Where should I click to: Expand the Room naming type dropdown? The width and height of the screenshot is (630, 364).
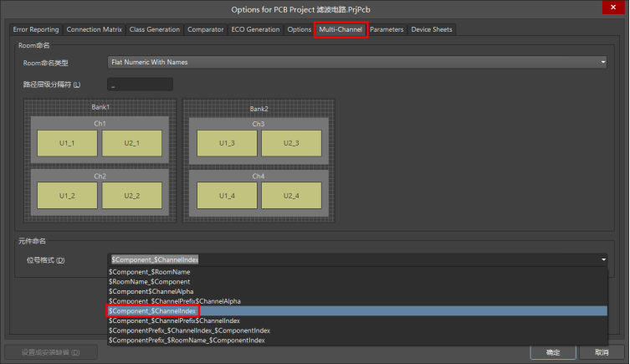click(356, 62)
